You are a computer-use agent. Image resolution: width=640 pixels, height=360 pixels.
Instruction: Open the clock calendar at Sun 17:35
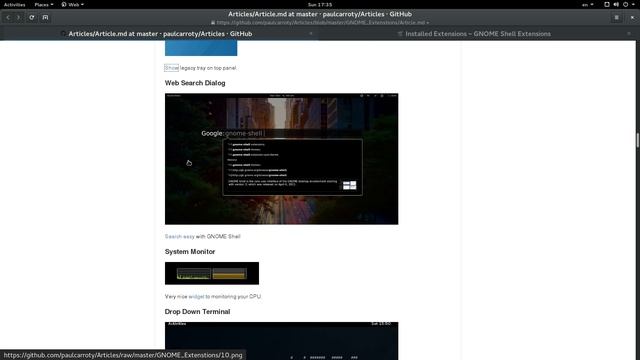320,4
